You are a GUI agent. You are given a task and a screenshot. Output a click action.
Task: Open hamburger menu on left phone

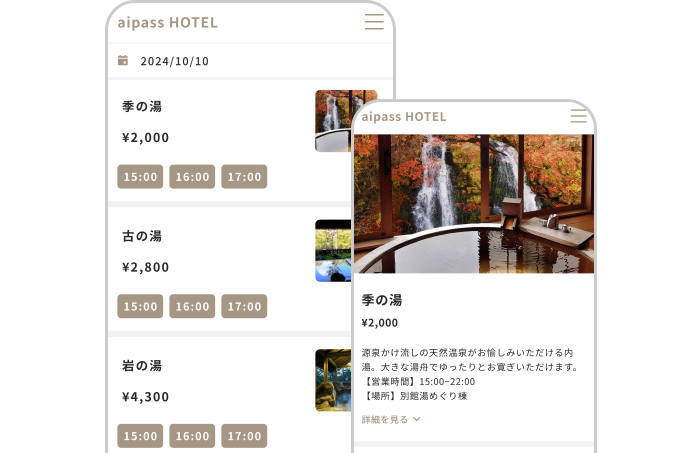point(374,22)
